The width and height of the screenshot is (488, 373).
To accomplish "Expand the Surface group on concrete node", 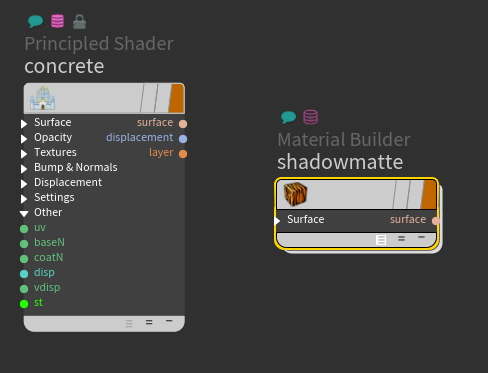I will pos(24,124).
